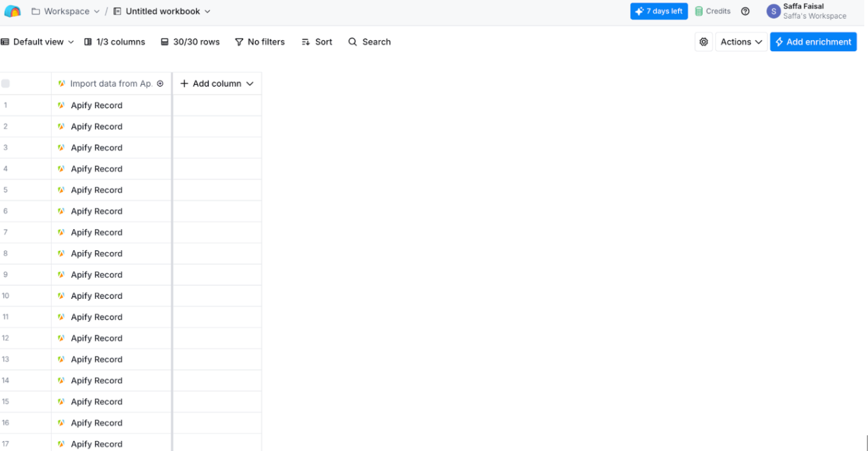This screenshot has width=868, height=451.
Task: Select row number 5
Action: click(x=5, y=190)
